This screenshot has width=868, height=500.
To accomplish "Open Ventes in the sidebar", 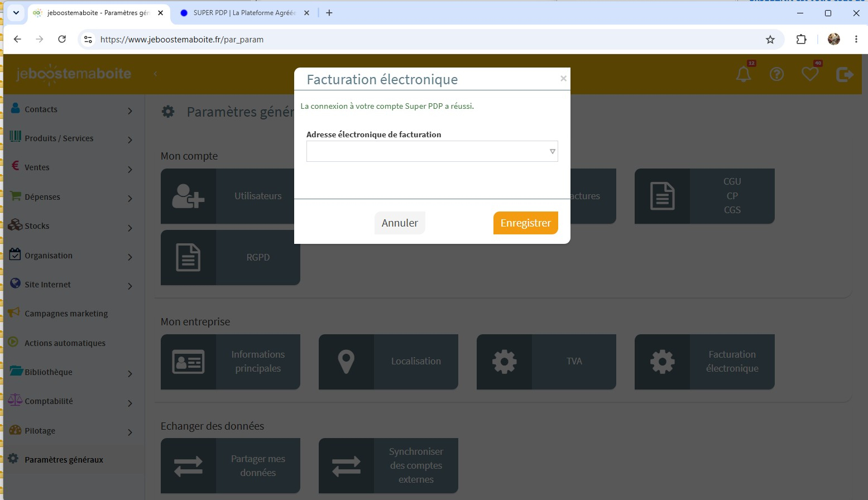I will (37, 167).
